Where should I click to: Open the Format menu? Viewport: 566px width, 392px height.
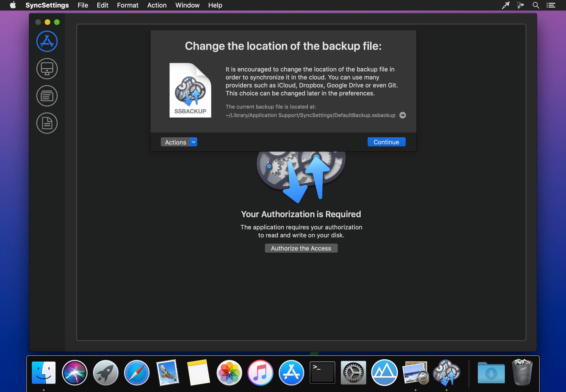pos(127,5)
